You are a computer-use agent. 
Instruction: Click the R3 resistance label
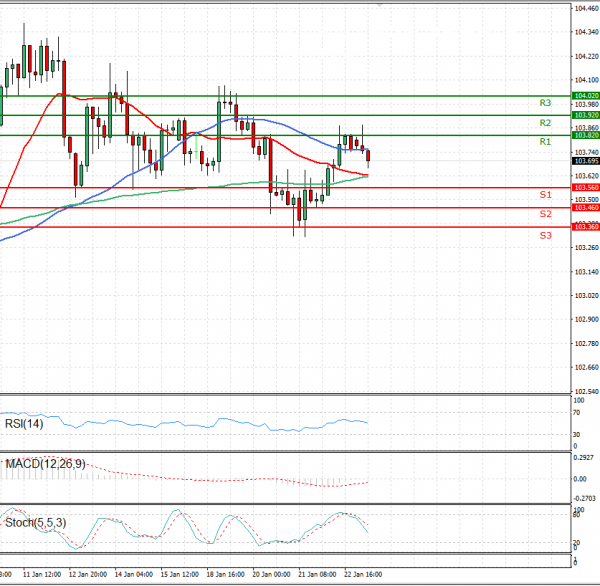pos(545,103)
